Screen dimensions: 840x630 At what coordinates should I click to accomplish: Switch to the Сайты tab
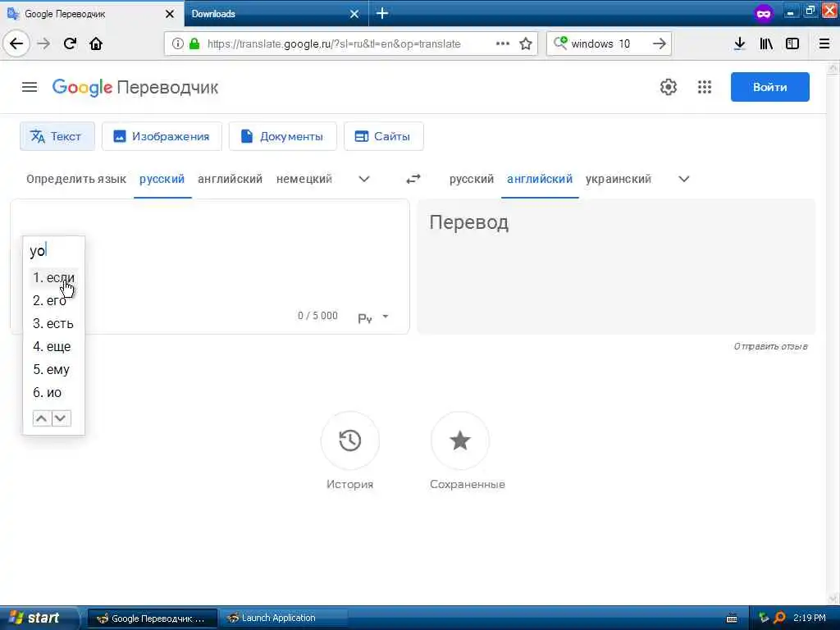point(384,136)
